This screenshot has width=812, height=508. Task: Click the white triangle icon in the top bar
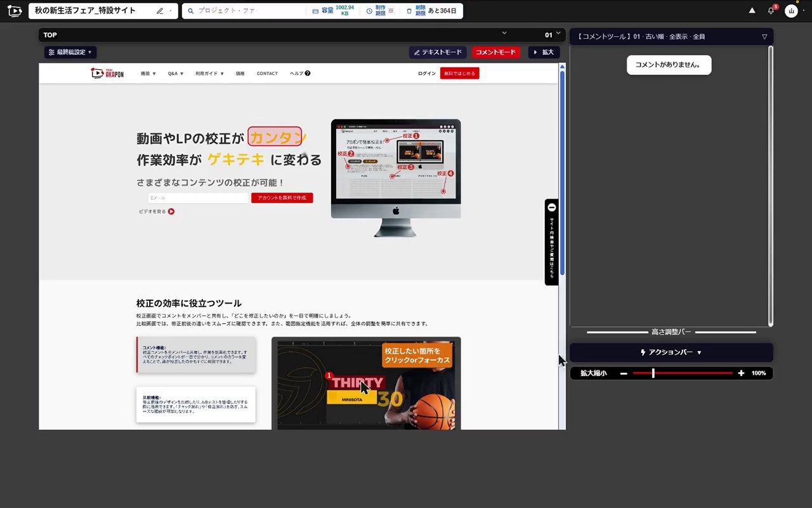(x=752, y=10)
